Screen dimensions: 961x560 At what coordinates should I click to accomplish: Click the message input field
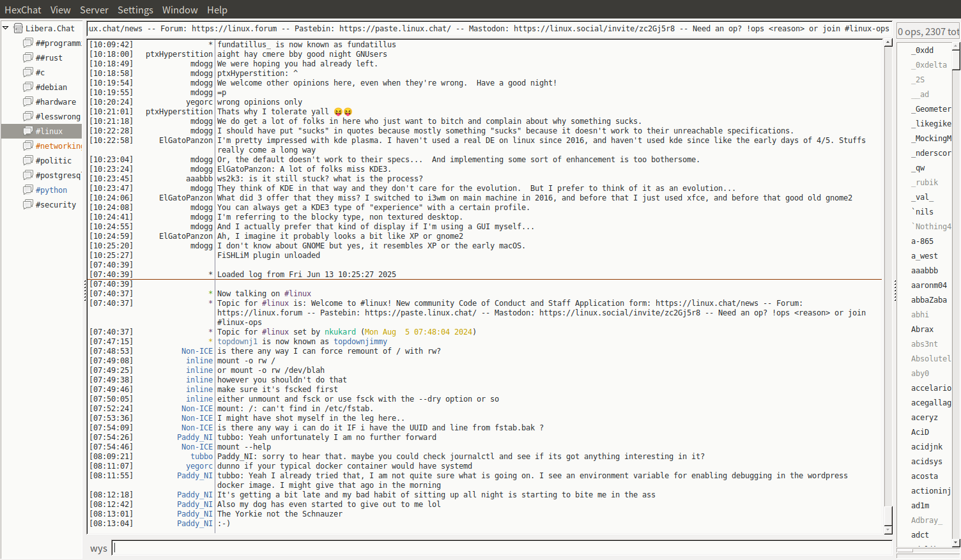tap(502, 548)
